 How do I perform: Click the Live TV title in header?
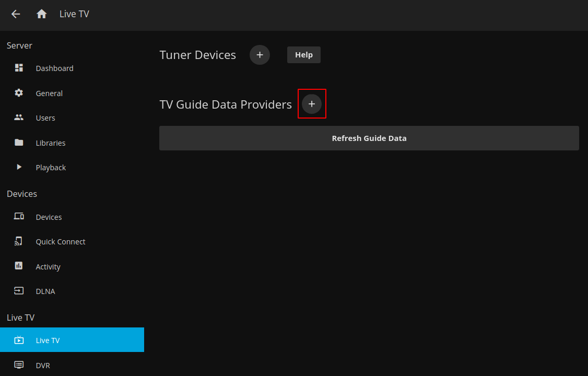pyautogui.click(x=74, y=14)
